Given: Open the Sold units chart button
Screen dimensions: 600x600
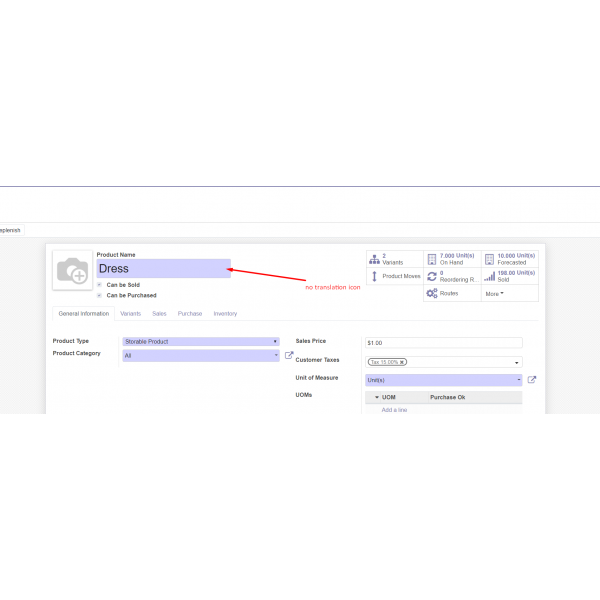Looking at the screenshot, I should point(509,276).
